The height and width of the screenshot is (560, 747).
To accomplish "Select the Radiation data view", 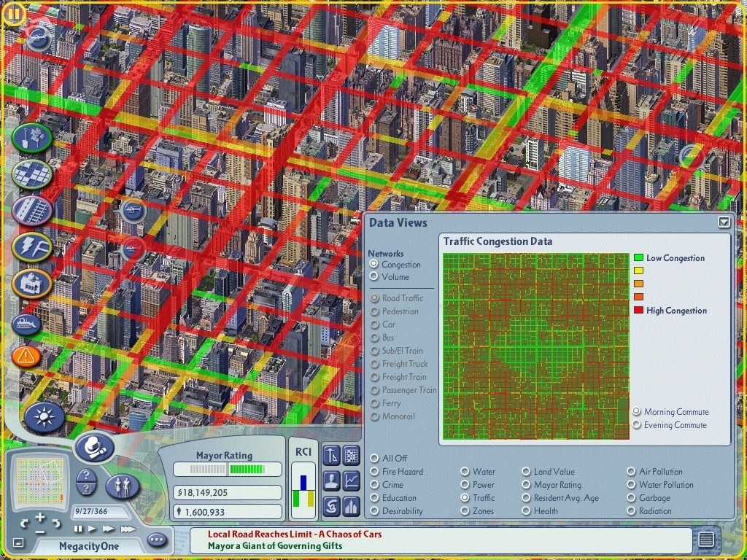I will point(631,511).
